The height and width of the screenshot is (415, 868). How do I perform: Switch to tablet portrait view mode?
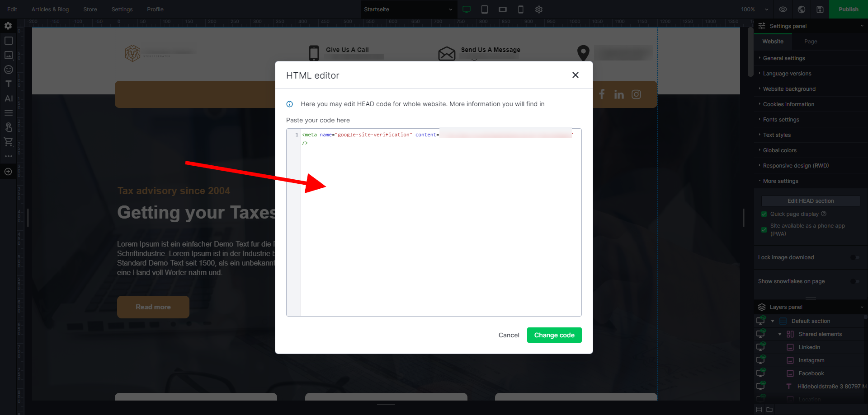(x=485, y=9)
